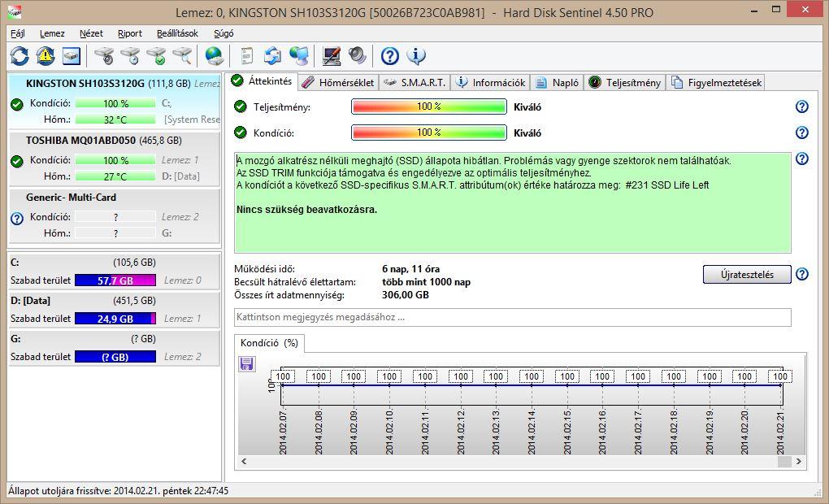Viewport: 829px width, 504px height.
Task: Switch to the Hőmérséklet tab
Action: click(x=338, y=82)
